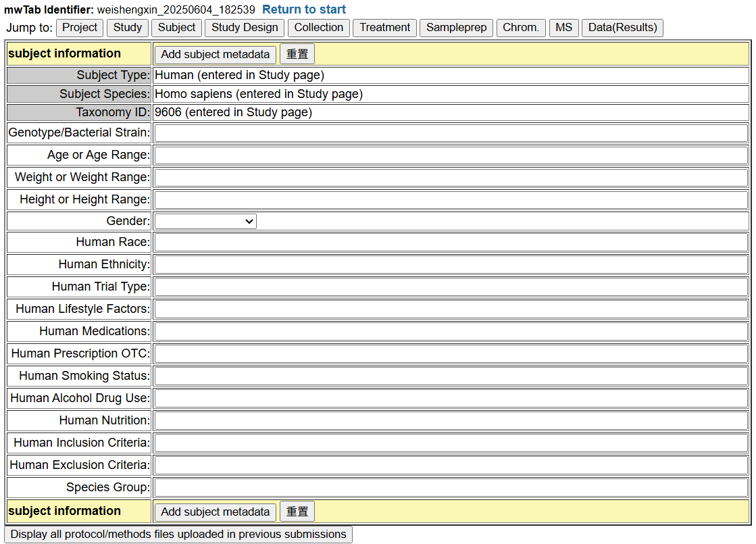Jump to the Treatment section
Viewport: 756px width, 544px height.
[x=384, y=28]
